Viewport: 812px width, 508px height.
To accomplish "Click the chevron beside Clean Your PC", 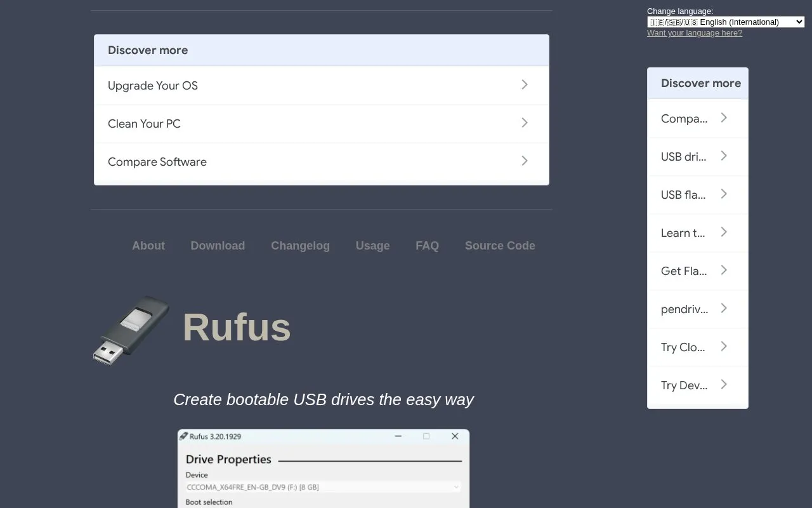I will click(x=525, y=123).
